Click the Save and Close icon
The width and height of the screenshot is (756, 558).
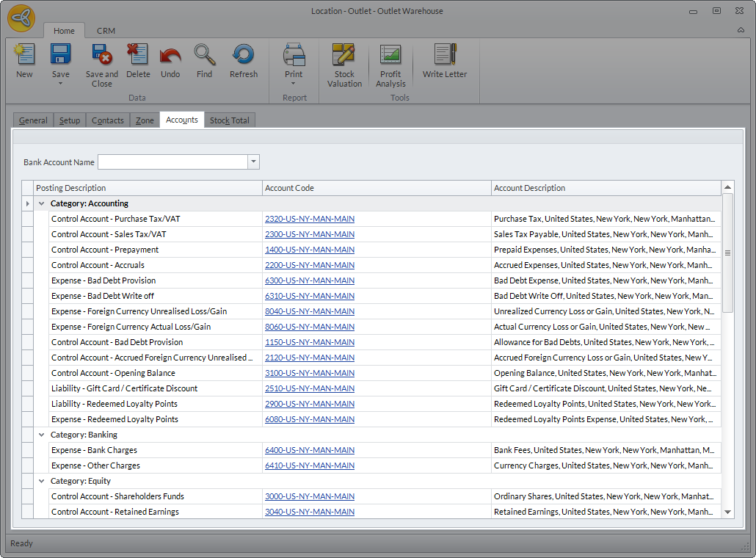(101, 56)
